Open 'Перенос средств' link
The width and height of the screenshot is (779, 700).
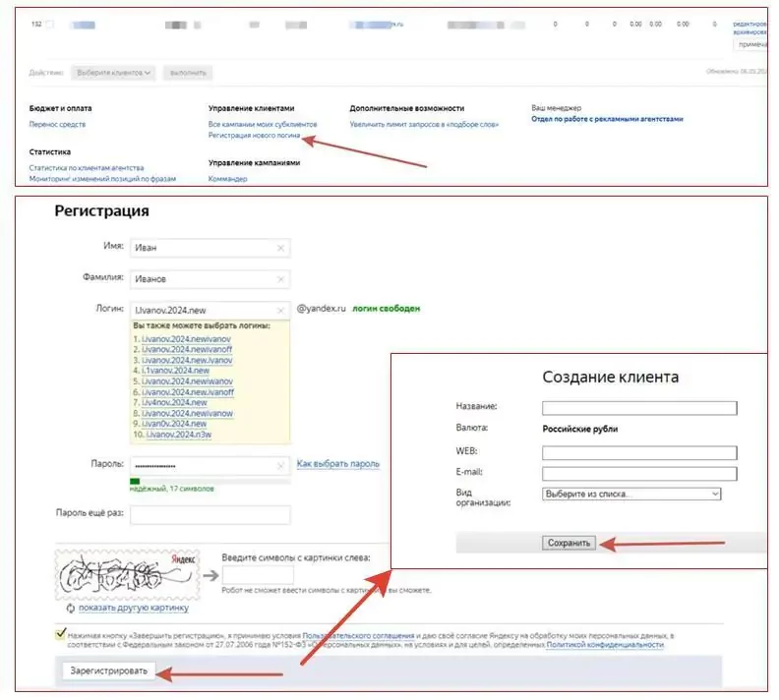coord(57,124)
